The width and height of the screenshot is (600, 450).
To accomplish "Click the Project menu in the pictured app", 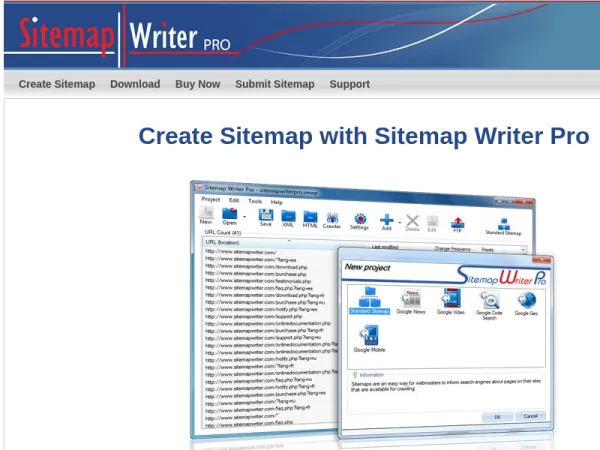I will point(211,199).
